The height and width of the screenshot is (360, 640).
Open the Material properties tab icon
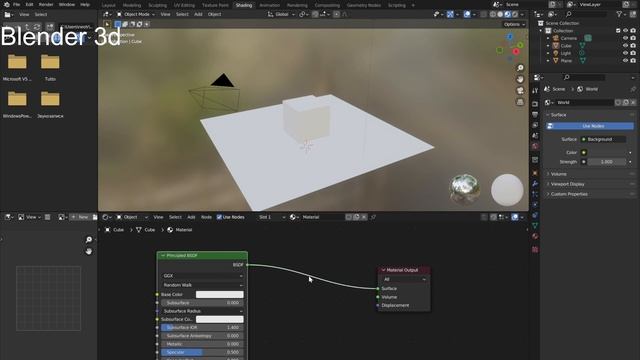click(x=535, y=236)
